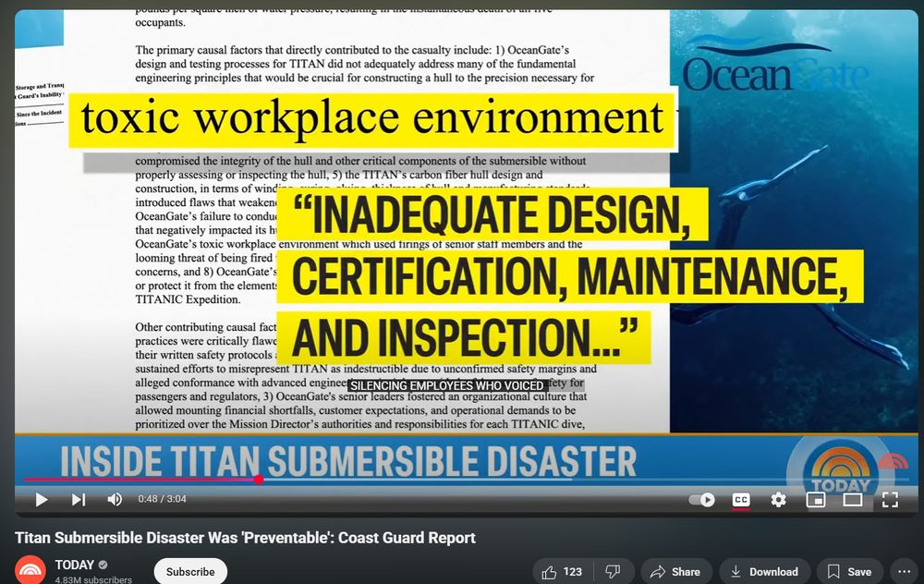Play the video

(x=42, y=500)
